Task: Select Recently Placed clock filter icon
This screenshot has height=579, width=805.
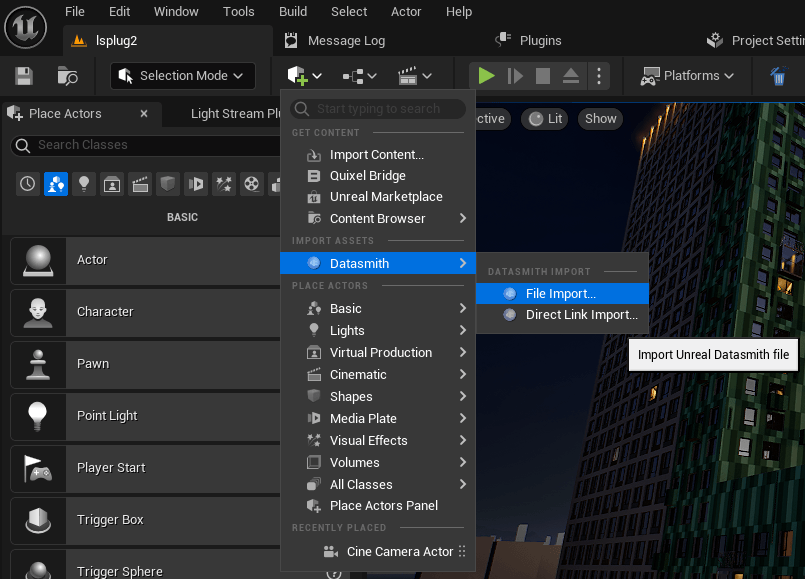Action: [x=28, y=184]
